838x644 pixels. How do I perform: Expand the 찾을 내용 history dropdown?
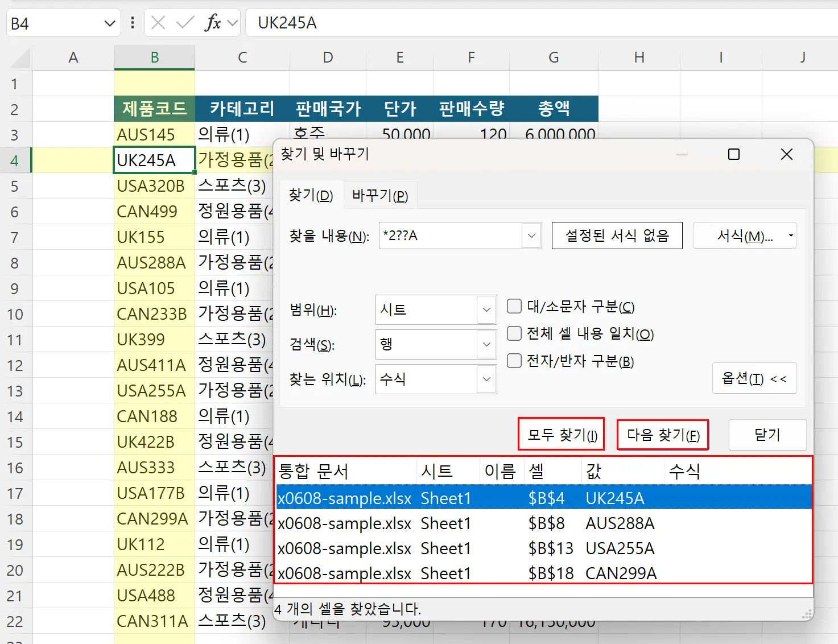(x=531, y=236)
